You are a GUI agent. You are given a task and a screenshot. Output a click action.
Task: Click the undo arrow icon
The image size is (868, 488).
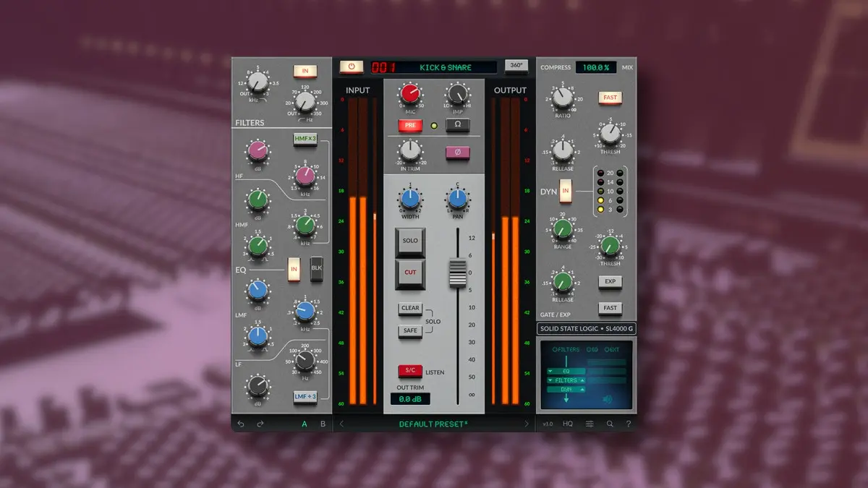point(241,424)
